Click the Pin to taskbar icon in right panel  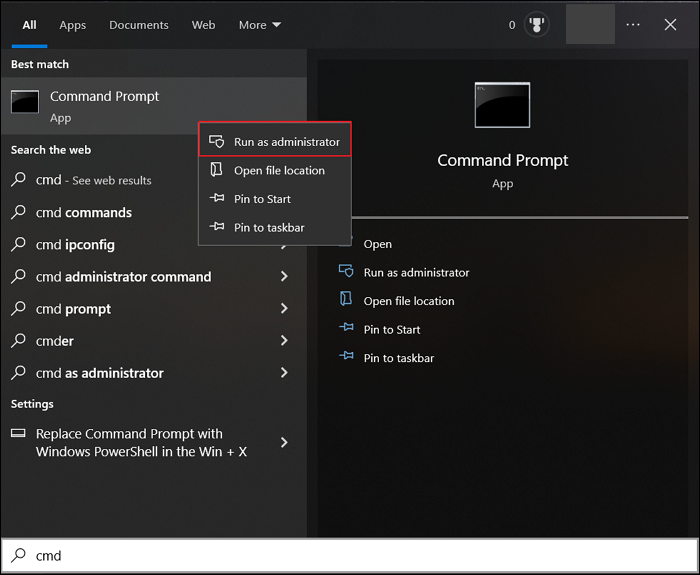point(346,357)
